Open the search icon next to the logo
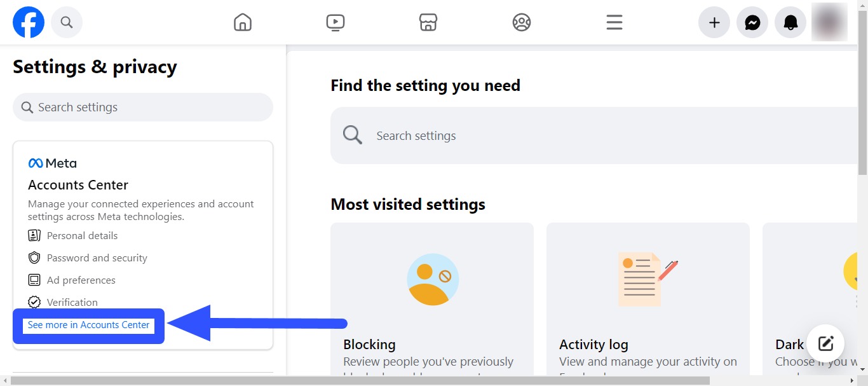868x386 pixels. click(x=66, y=22)
